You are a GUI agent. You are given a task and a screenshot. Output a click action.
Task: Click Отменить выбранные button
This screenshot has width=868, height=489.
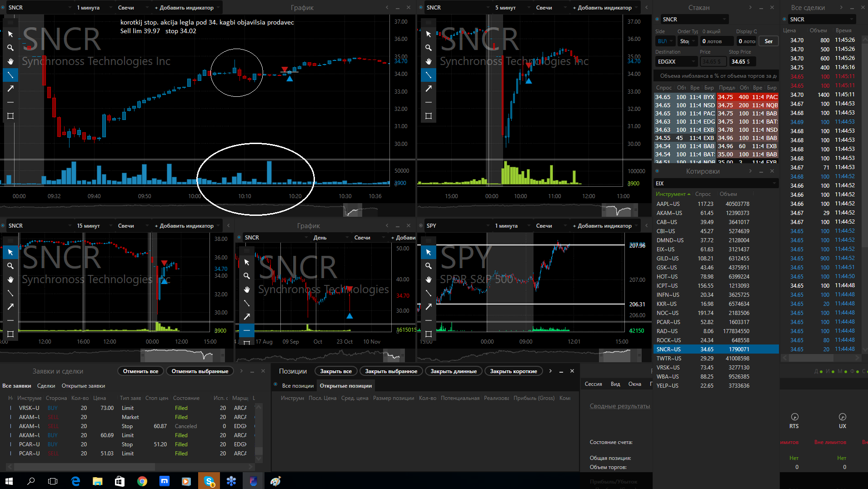click(x=200, y=371)
